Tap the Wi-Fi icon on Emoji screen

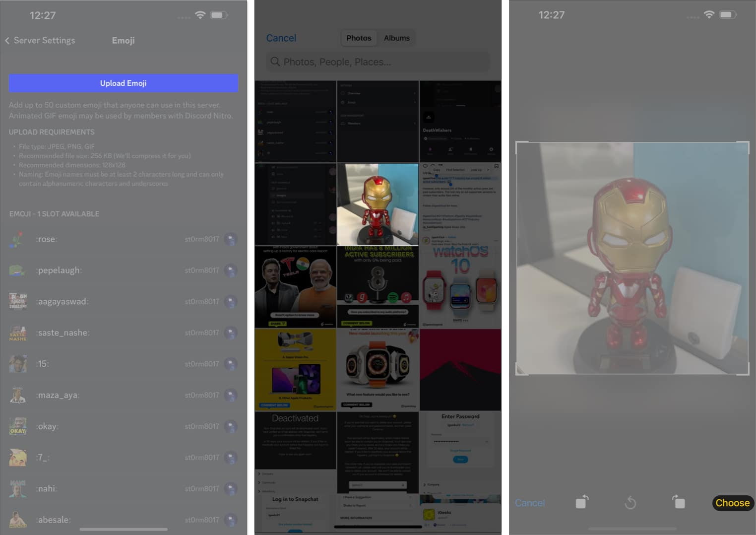(x=200, y=15)
